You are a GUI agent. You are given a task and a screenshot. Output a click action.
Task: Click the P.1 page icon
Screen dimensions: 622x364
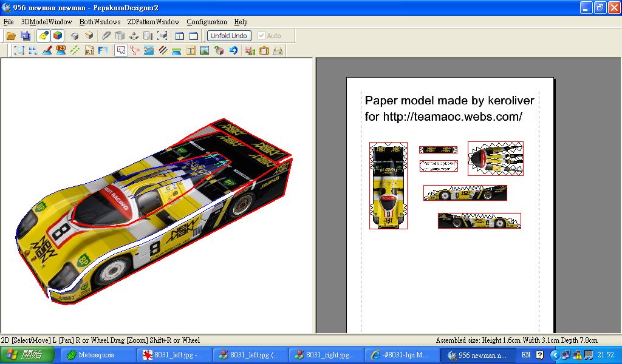tap(89, 50)
